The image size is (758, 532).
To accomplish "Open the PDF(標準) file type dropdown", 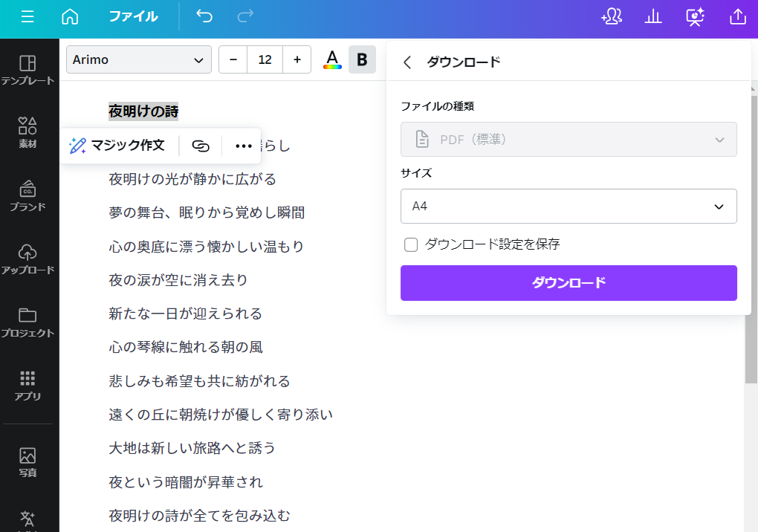I will 568,139.
